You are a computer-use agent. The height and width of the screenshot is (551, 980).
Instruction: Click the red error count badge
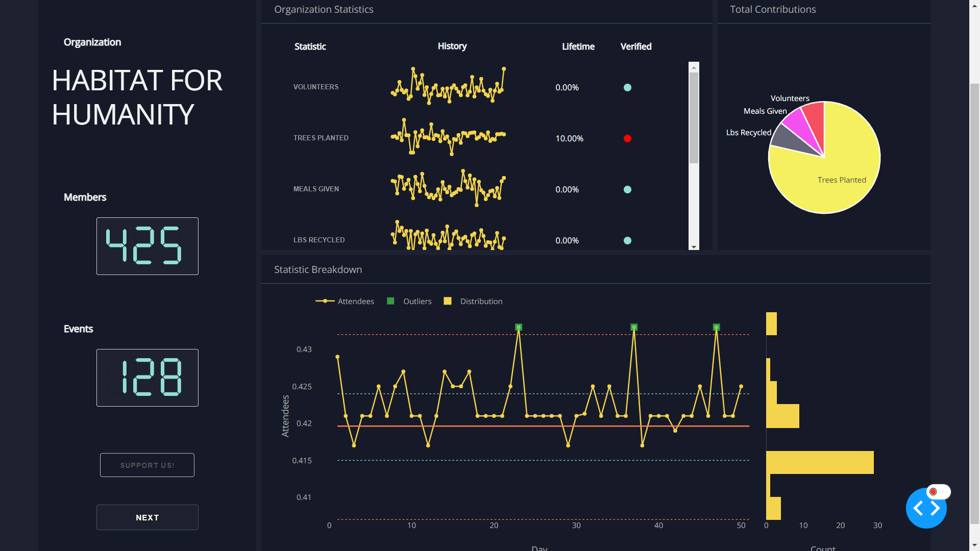tap(934, 492)
